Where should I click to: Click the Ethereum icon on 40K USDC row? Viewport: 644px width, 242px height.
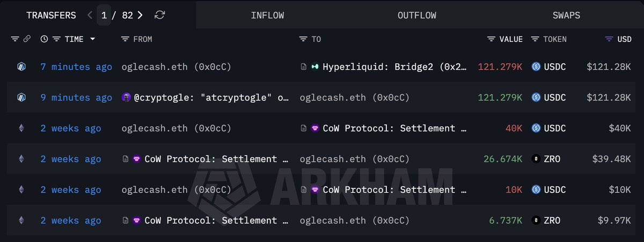pyautogui.click(x=21, y=128)
